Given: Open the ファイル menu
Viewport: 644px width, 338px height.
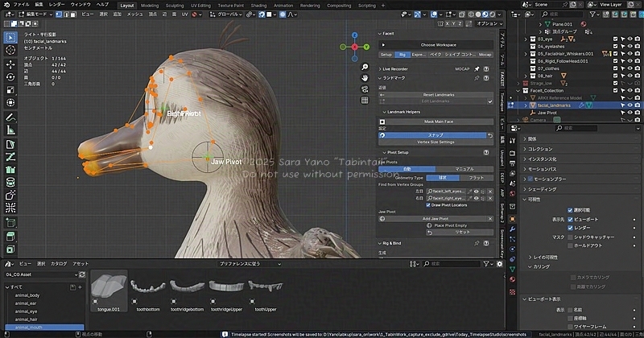Looking at the screenshot, I should (x=21, y=5).
